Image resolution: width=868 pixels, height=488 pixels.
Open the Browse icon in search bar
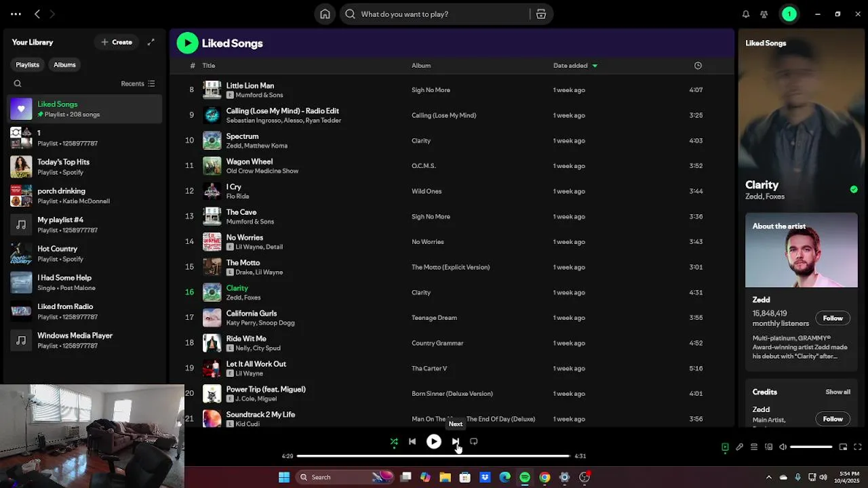coord(541,14)
